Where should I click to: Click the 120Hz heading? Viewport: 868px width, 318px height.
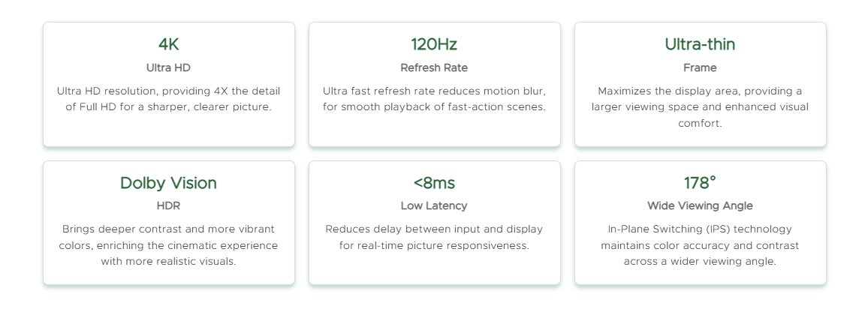(x=434, y=44)
